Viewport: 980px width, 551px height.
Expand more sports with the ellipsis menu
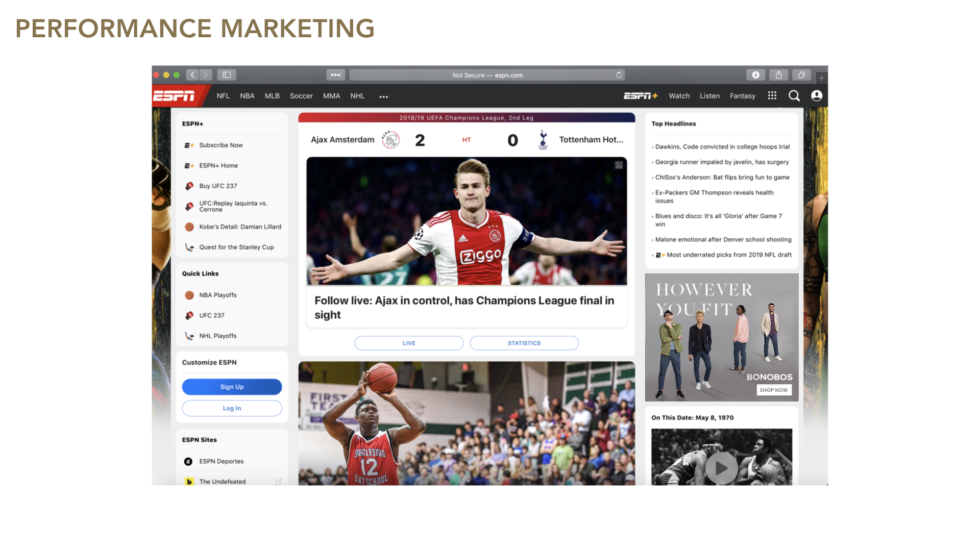click(383, 96)
